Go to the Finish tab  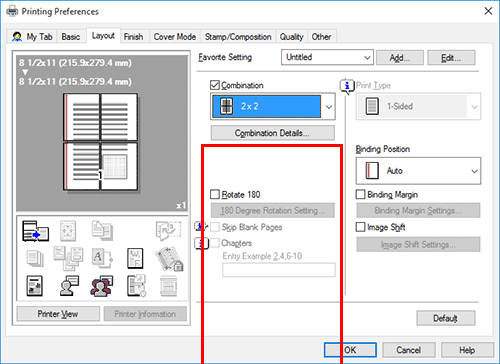point(133,37)
